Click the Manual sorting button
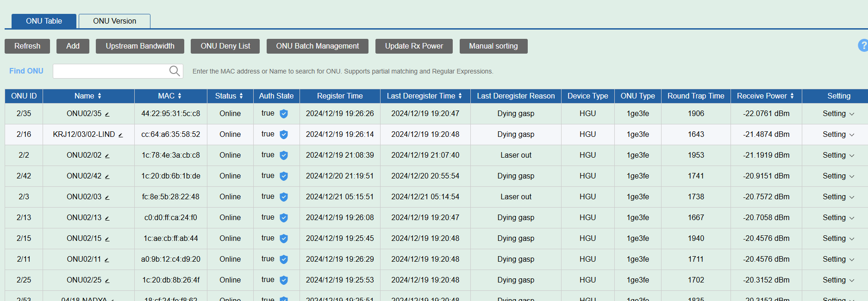The image size is (868, 301). point(493,46)
